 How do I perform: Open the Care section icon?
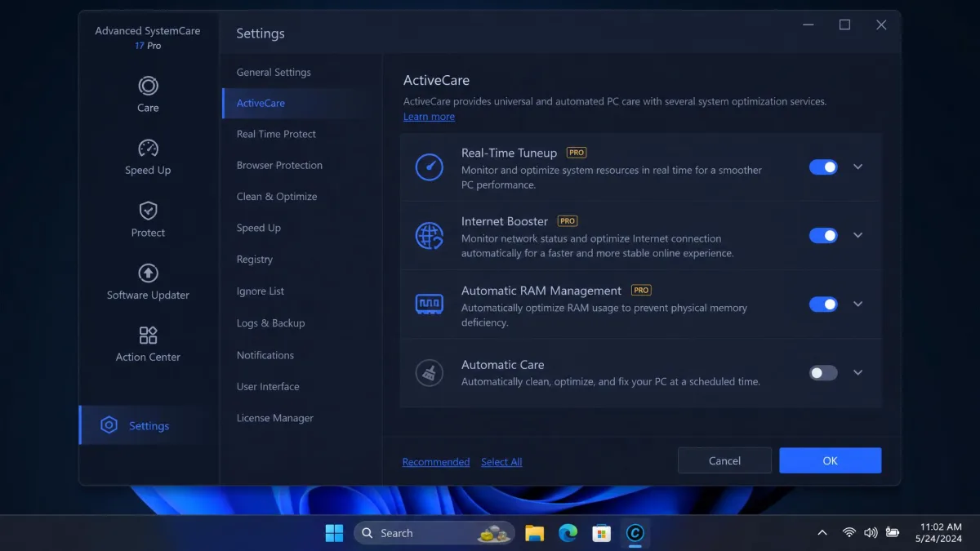148,86
